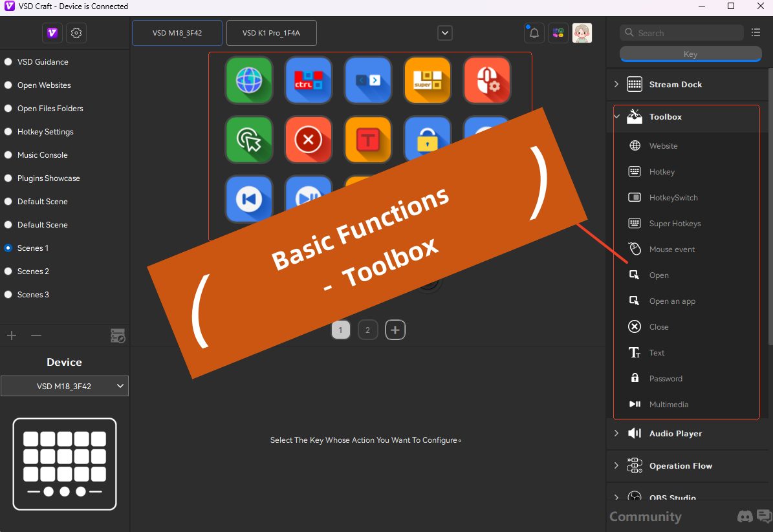Switch to VSD K1 Pro_1F4A device tab
773x532 pixels.
pos(271,33)
